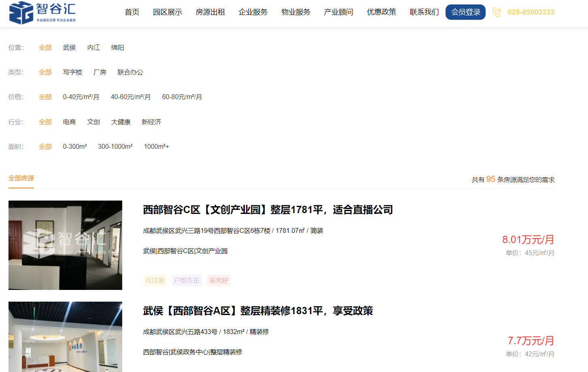Filter type by 联合办公
Image resolution: width=588 pixels, height=372 pixels.
[x=130, y=72]
